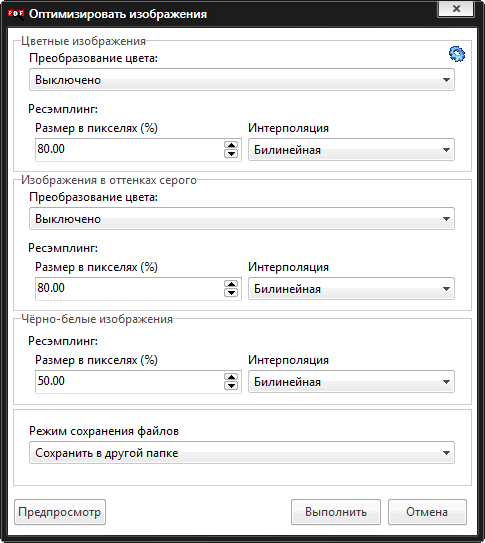This screenshot has height=543, width=485.
Task: Open color conversion dropdown for color images
Action: click(x=242, y=80)
